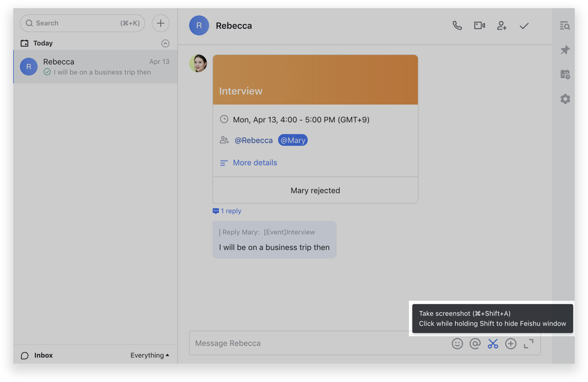Viewport: 588px width, 382px height.
Task: Click the quoted Reply Mary: [Event]Interview text
Action: [x=268, y=232]
